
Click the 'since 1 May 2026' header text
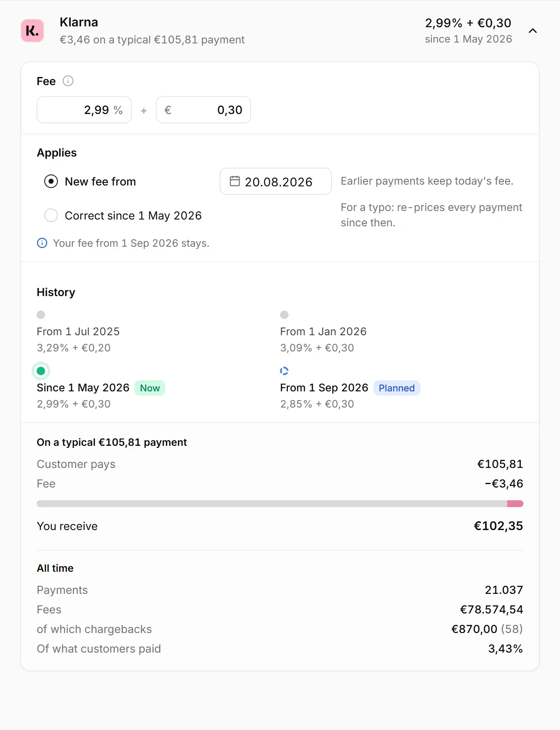[x=469, y=39]
